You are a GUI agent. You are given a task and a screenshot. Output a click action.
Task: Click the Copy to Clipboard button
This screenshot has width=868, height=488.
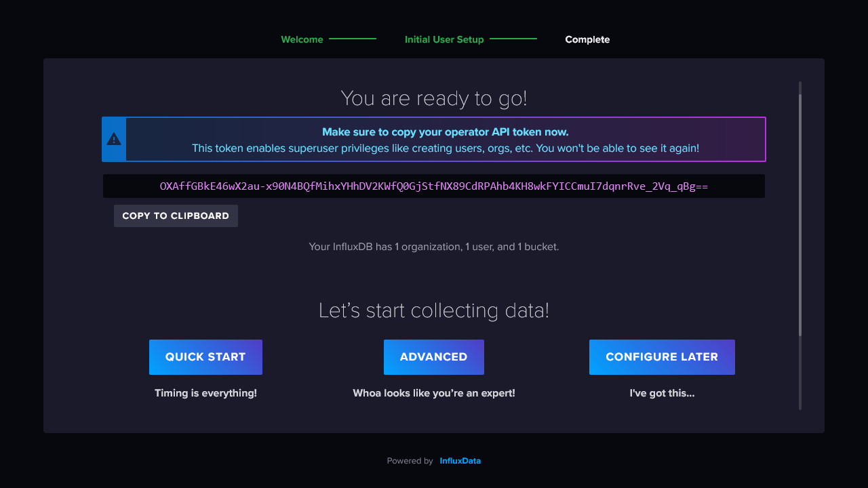(176, 216)
